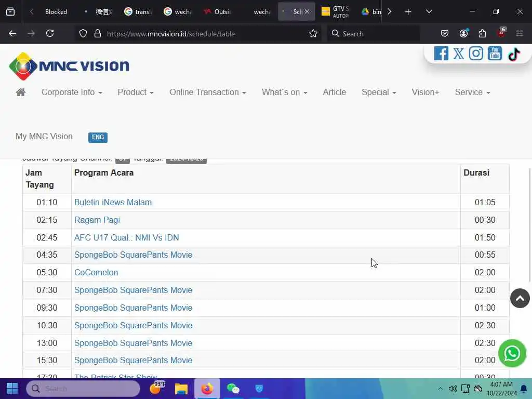Click the site padlock icon
This screenshot has height=399, width=532.
pyautogui.click(x=98, y=33)
